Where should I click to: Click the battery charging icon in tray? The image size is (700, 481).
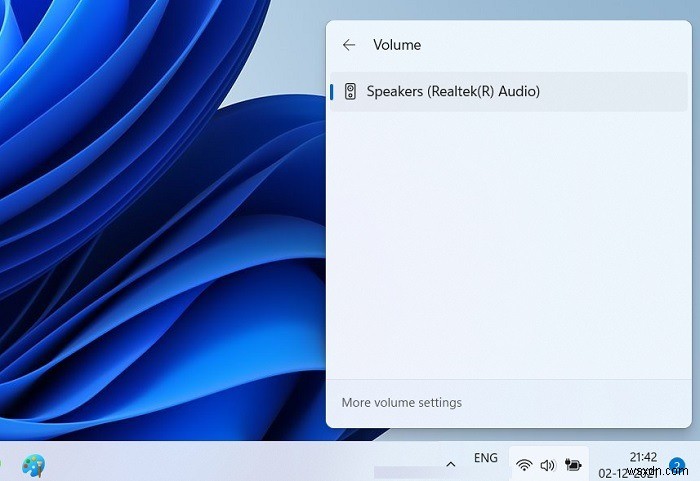tap(573, 464)
